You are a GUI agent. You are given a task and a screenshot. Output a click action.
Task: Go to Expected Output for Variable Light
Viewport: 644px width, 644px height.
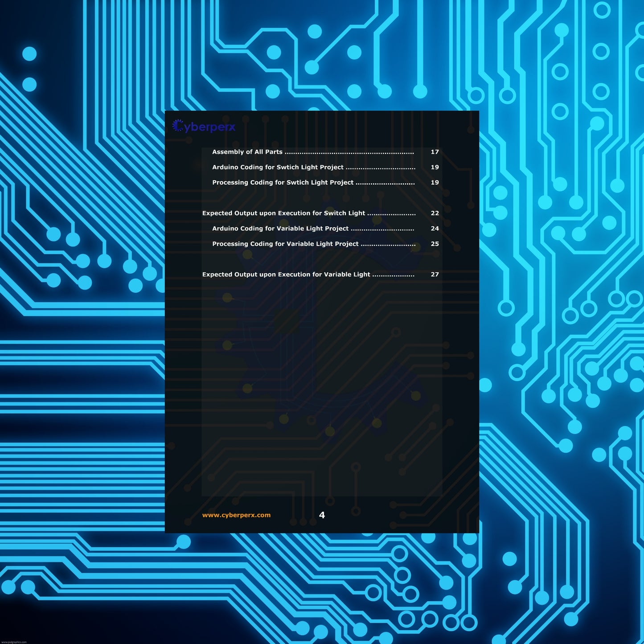286,275
